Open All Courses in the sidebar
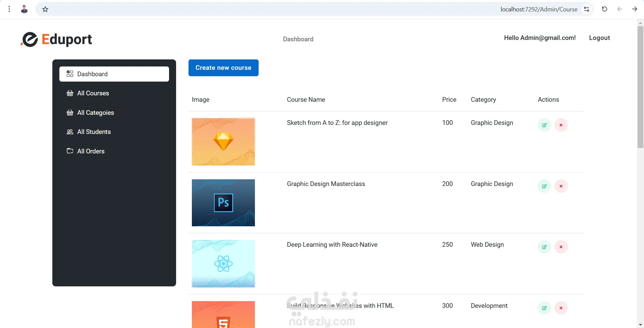The width and height of the screenshot is (644, 328). click(114, 93)
